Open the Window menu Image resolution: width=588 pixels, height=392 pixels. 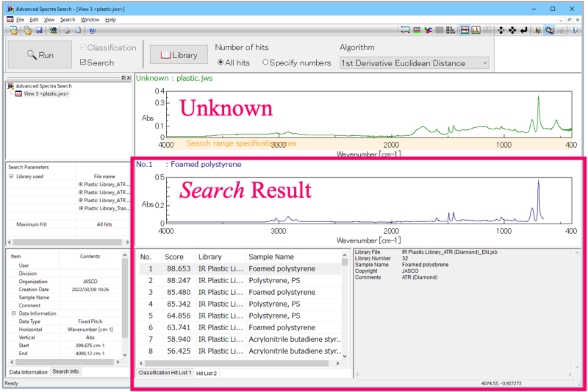(90, 20)
